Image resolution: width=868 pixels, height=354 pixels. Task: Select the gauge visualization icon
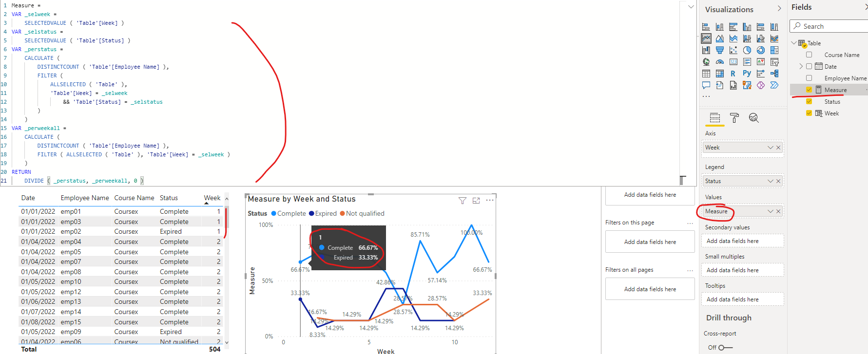719,62
